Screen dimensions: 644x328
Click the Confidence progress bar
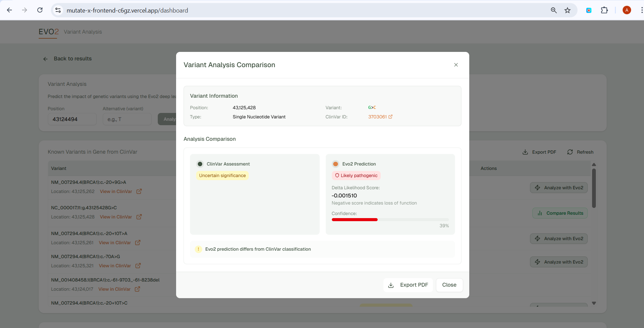click(x=390, y=220)
